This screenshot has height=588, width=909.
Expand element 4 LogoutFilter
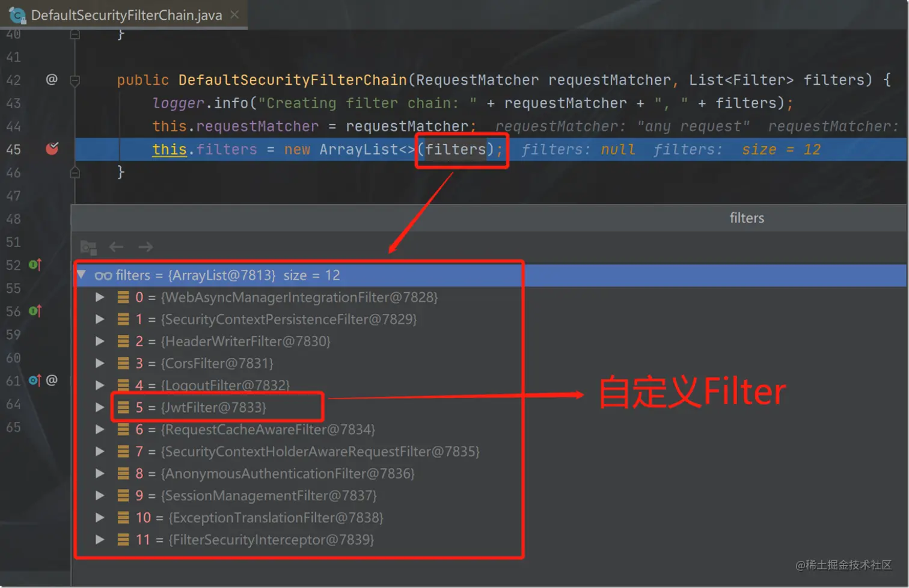click(100, 385)
